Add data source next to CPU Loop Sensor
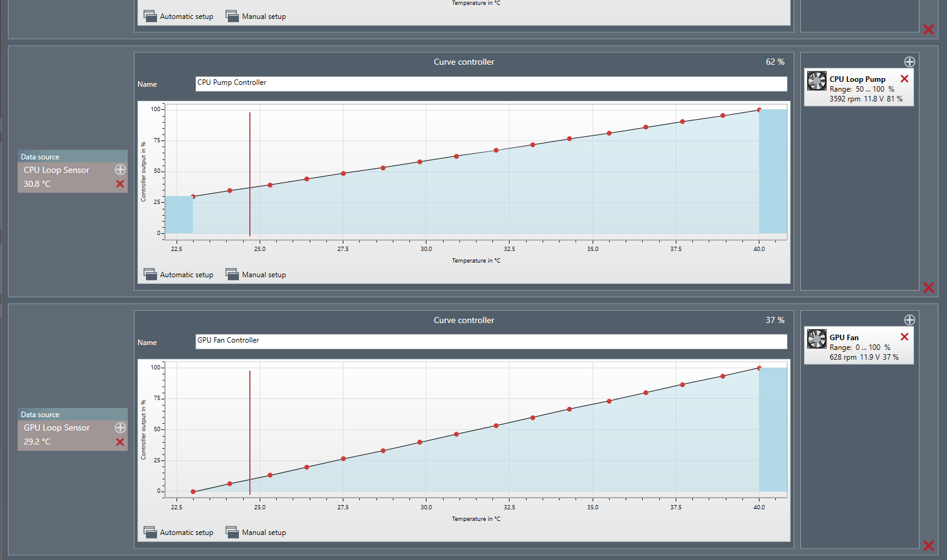The image size is (947, 560). 120,170
